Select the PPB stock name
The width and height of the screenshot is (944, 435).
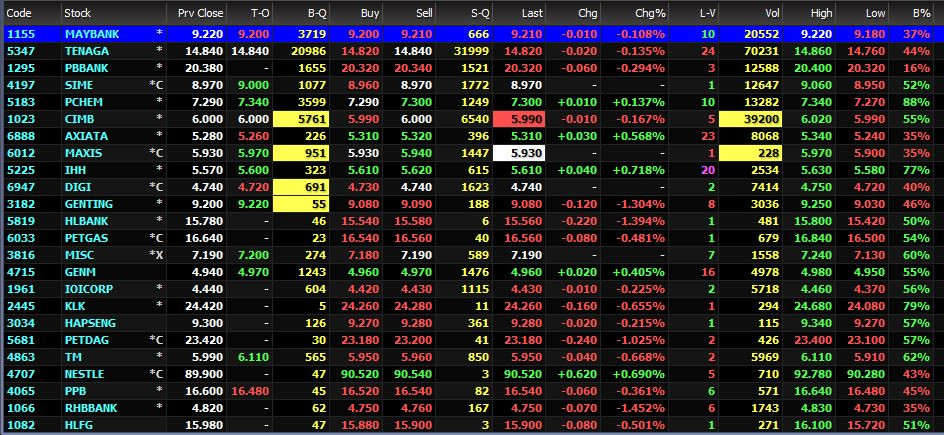[x=75, y=391]
